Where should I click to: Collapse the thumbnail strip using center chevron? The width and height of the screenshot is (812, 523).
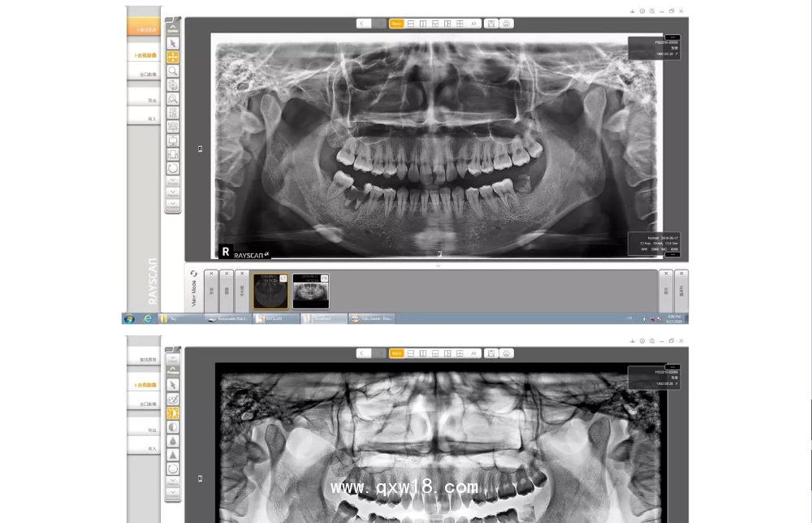coord(438,266)
